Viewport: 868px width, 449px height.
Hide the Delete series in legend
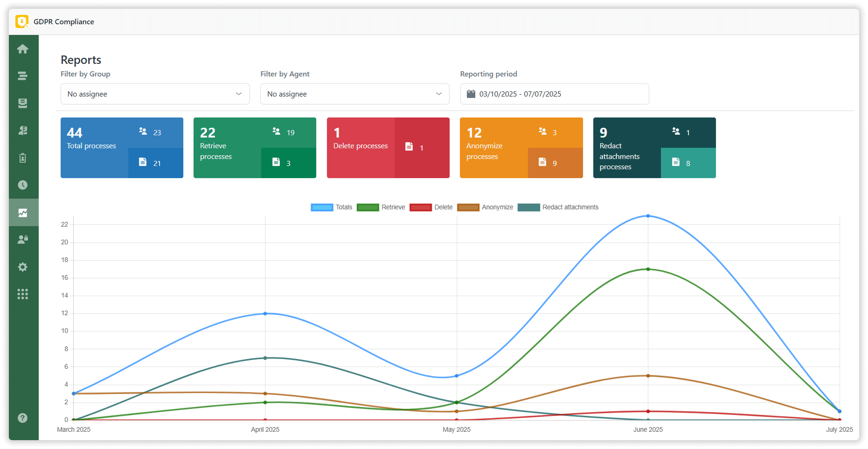431,207
